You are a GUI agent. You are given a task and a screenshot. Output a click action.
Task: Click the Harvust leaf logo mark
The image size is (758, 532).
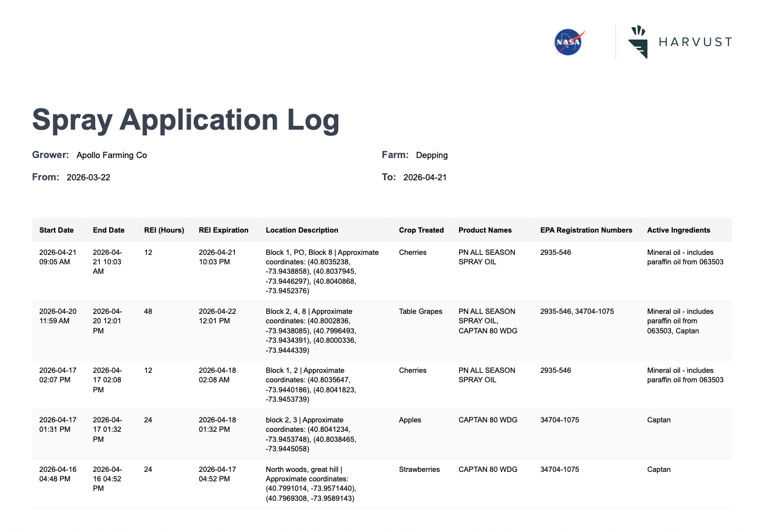pyautogui.click(x=638, y=42)
